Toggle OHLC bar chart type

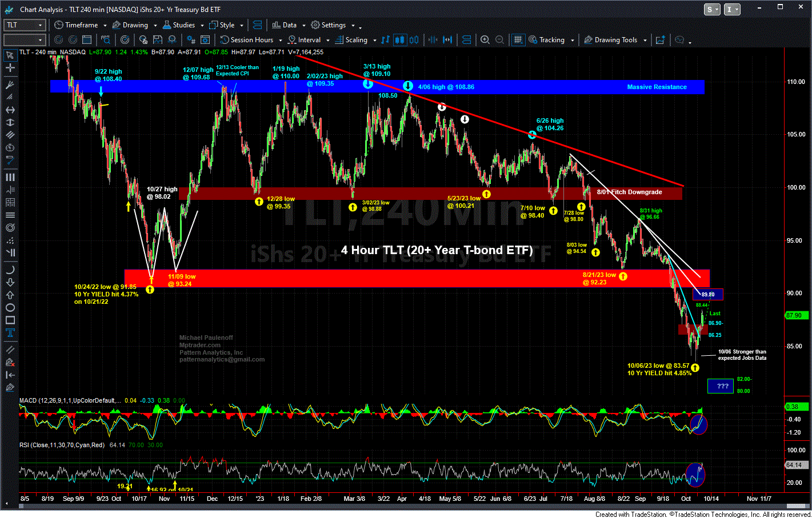(386, 40)
